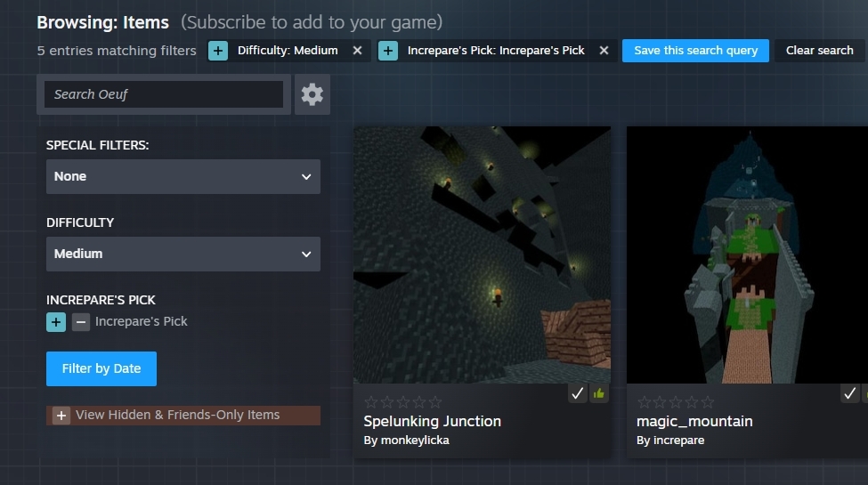Click the star rating under magic_mountain image
This screenshot has height=485, width=868.
[x=676, y=402]
